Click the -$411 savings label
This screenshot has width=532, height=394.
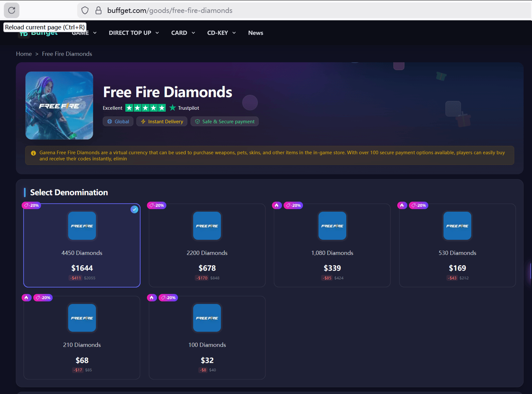tap(76, 278)
